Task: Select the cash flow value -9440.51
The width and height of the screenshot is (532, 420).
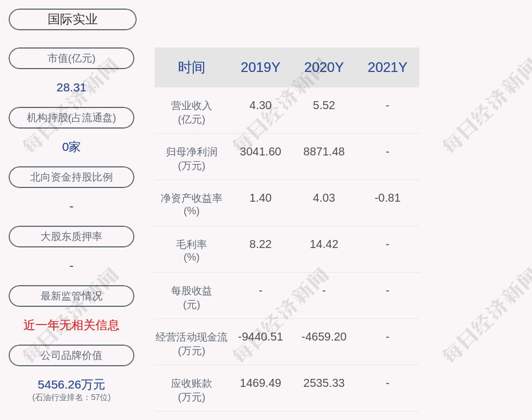Action: (261, 337)
